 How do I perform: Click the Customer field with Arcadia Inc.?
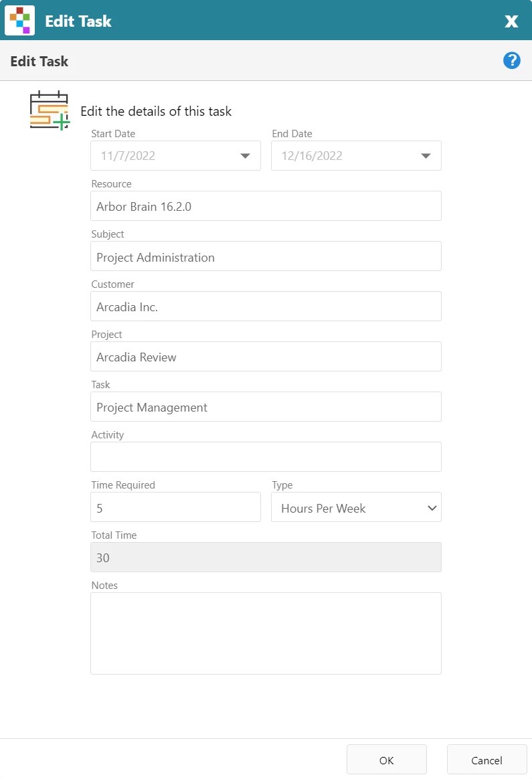pyautogui.click(x=266, y=307)
